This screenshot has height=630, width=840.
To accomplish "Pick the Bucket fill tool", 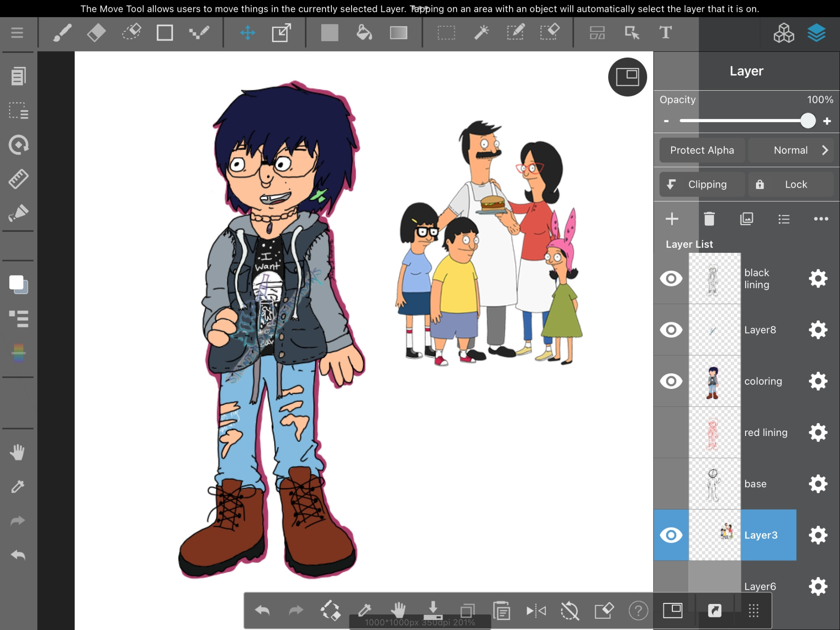I will 364,33.
